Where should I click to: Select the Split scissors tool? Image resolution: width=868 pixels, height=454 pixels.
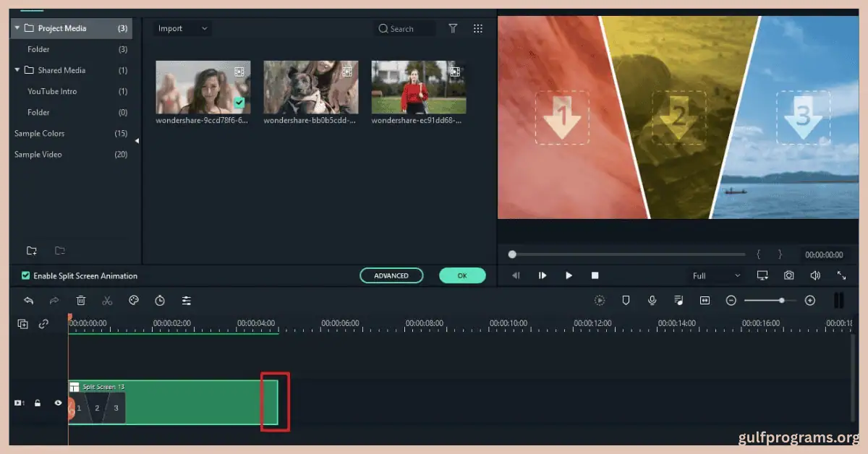pyautogui.click(x=106, y=300)
